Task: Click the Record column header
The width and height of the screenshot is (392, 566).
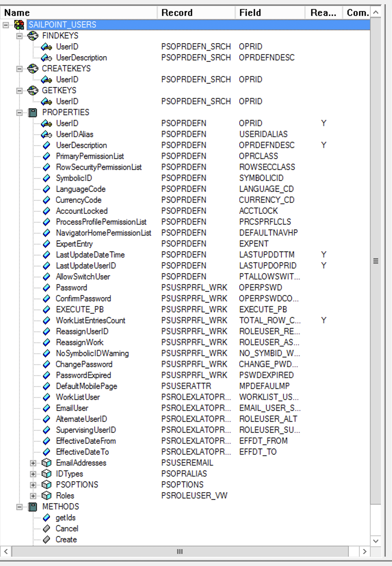Action: 196,13
